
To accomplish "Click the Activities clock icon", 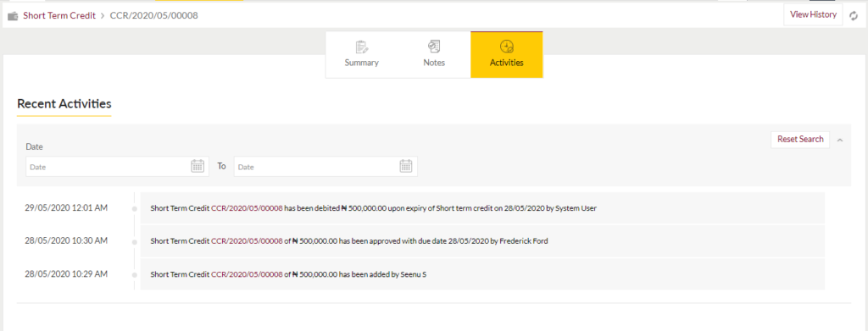I will pyautogui.click(x=507, y=47).
